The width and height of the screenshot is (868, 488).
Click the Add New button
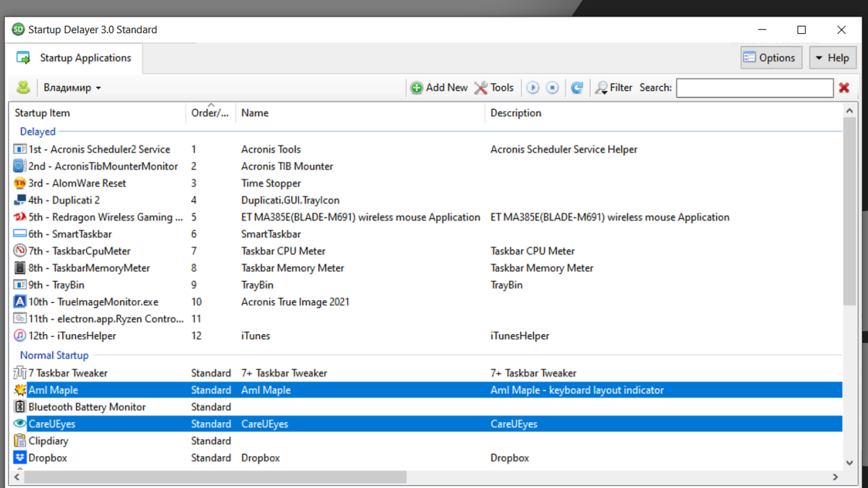[x=439, y=87]
